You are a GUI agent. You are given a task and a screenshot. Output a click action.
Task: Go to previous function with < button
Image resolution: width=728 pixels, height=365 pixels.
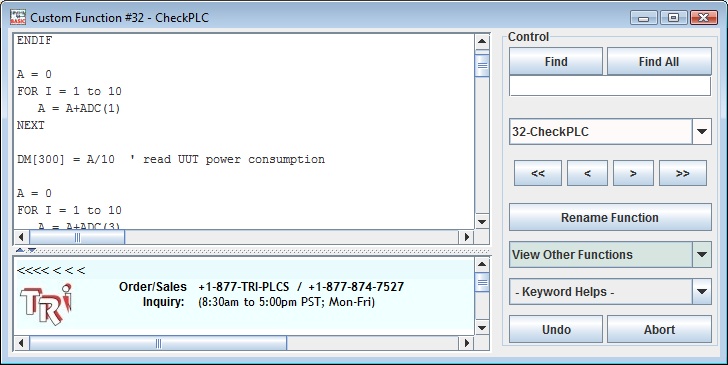click(x=587, y=173)
